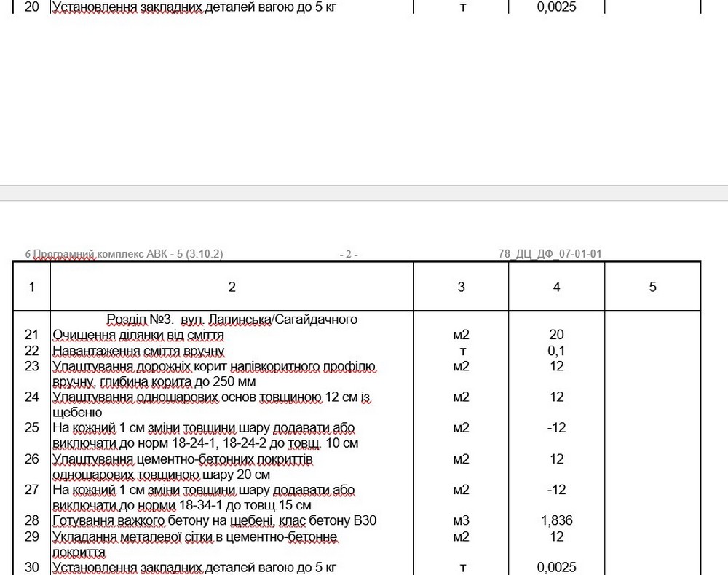Screen dimensions: 728x575
Task: Click the unit 'м3' in row 28
Action: tap(461, 521)
